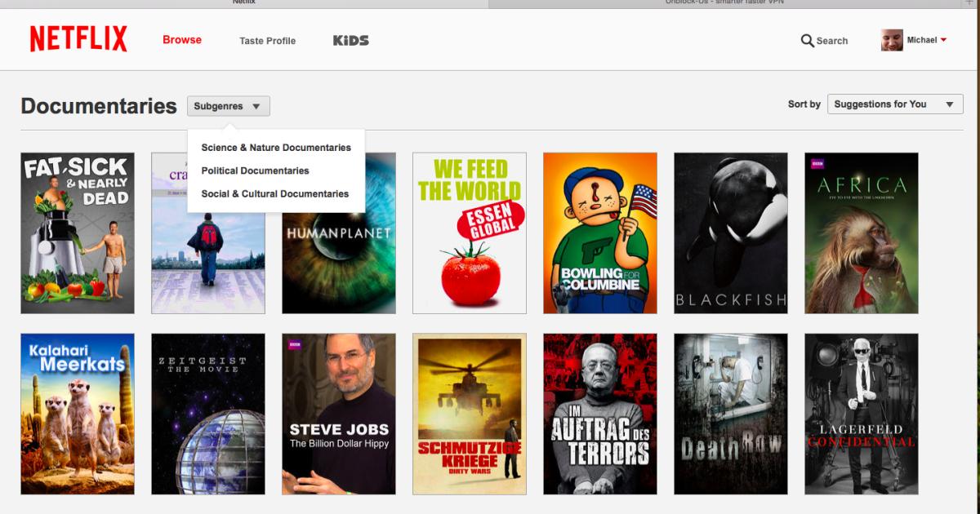Click the Netflix logo
The height and width of the screenshot is (514, 980).
[x=78, y=38]
